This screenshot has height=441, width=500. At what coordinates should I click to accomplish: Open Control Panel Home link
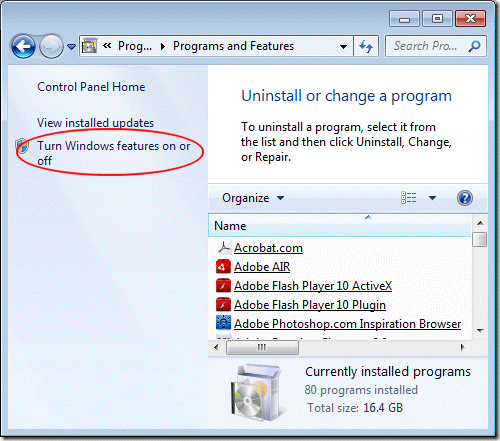pos(91,87)
